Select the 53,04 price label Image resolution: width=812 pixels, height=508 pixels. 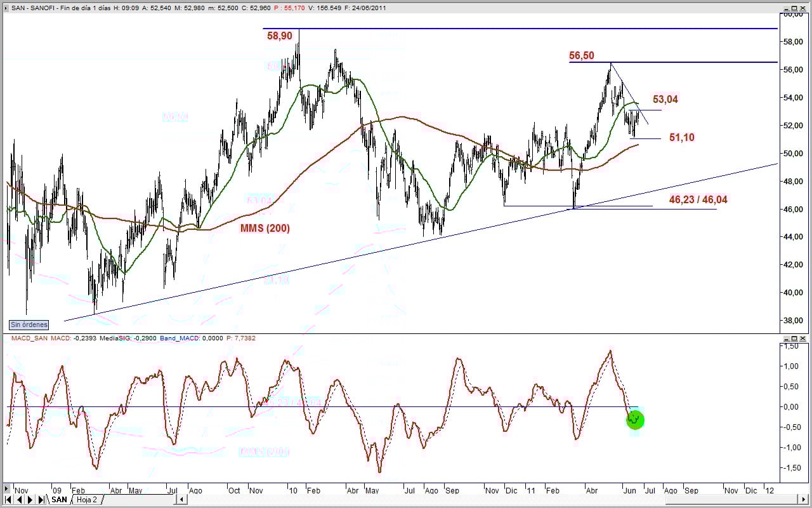click(665, 99)
